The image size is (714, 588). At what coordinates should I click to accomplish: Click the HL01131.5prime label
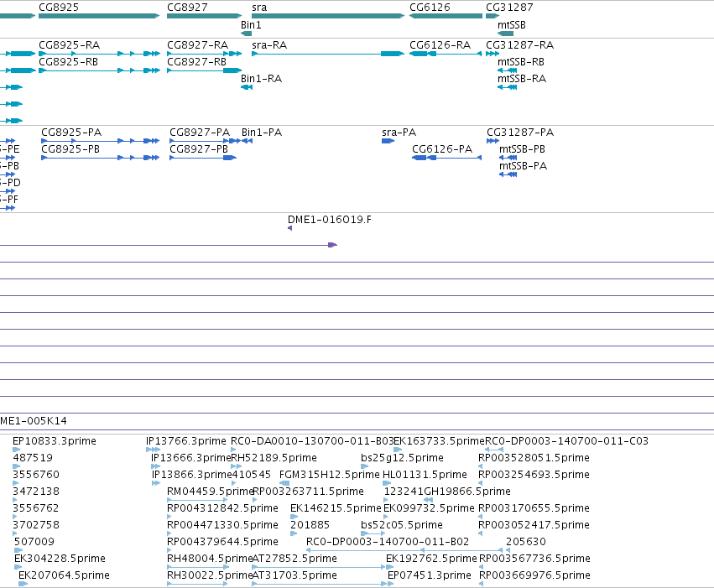coord(425,475)
